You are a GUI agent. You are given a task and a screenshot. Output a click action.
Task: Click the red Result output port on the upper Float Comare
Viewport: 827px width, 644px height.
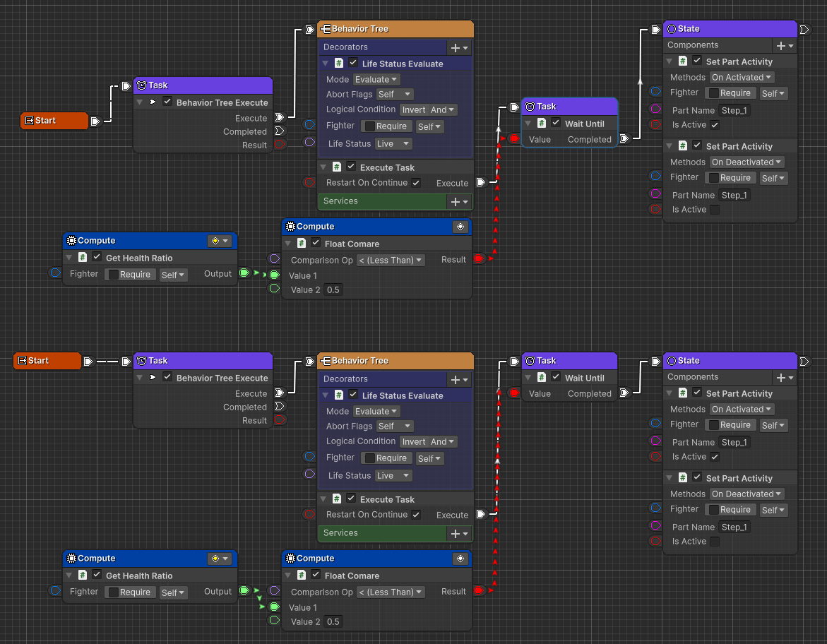pyautogui.click(x=480, y=259)
